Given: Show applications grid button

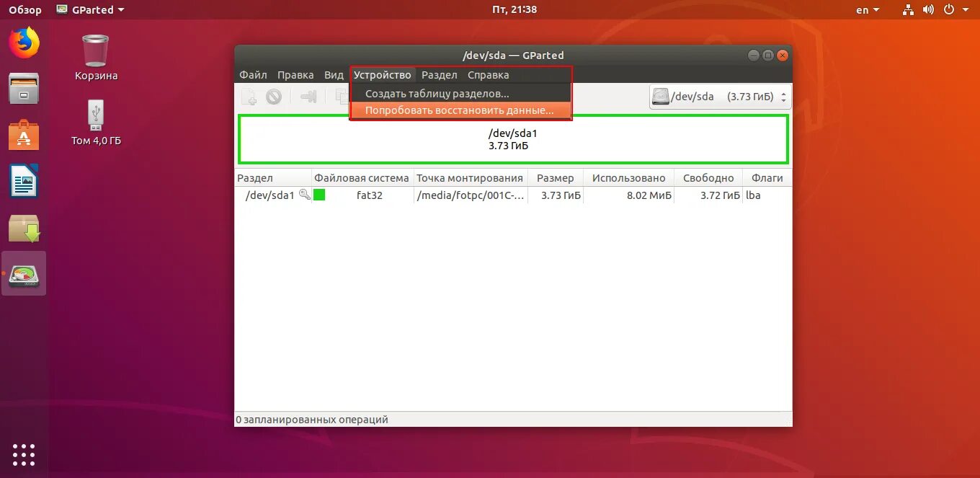Looking at the screenshot, I should [x=24, y=454].
